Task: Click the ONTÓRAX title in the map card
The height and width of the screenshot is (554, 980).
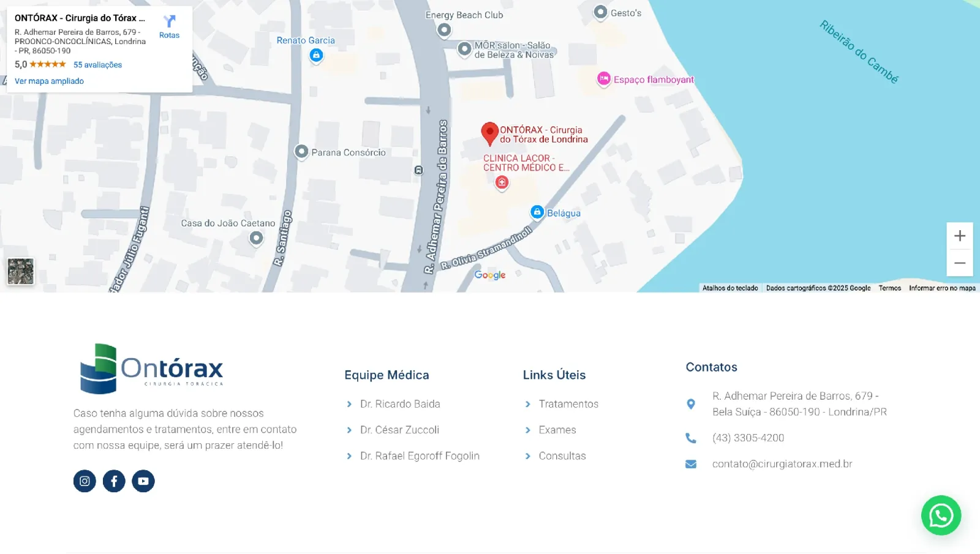Action: [80, 18]
